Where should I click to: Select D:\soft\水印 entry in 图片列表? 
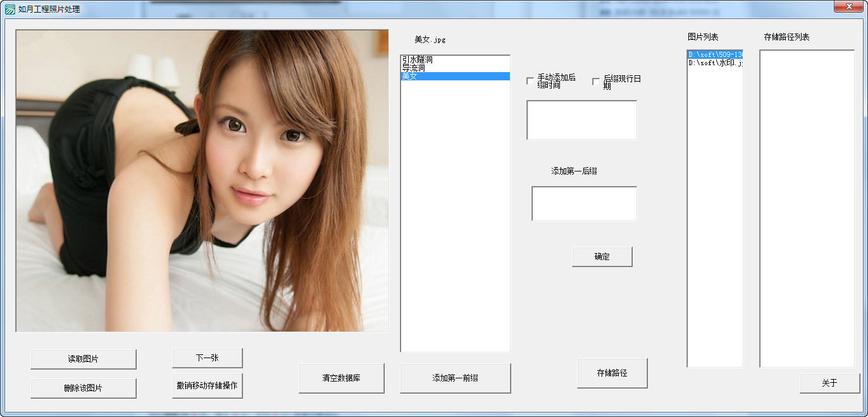point(715,63)
